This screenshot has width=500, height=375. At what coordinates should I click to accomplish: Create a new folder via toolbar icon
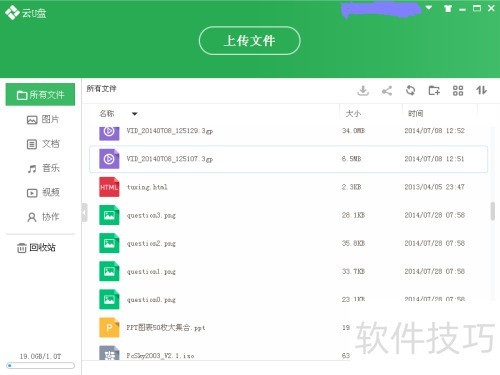coord(434,90)
